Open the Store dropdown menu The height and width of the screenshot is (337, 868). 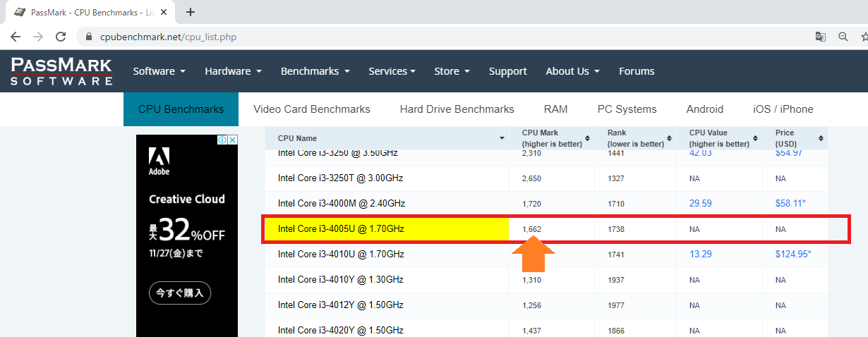tap(452, 71)
